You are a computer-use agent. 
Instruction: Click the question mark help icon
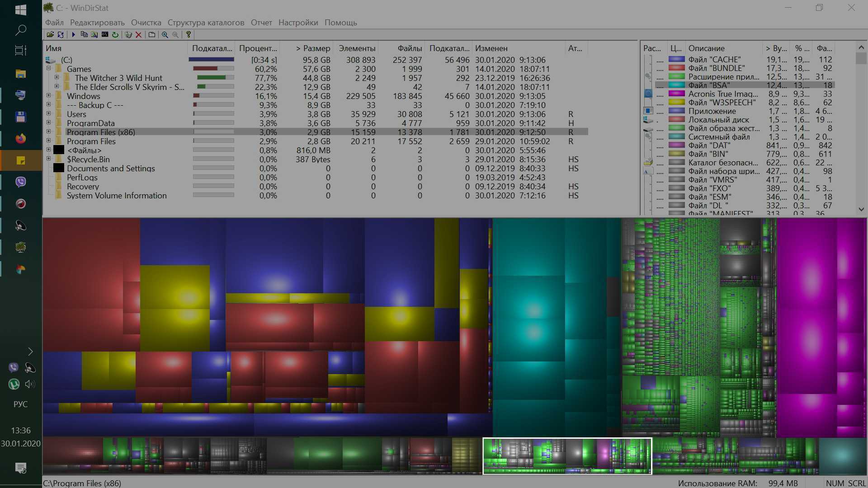189,35
